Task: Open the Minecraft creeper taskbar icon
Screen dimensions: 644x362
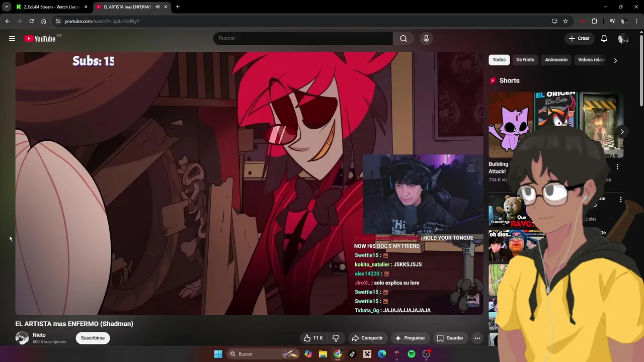Action: coord(367,354)
